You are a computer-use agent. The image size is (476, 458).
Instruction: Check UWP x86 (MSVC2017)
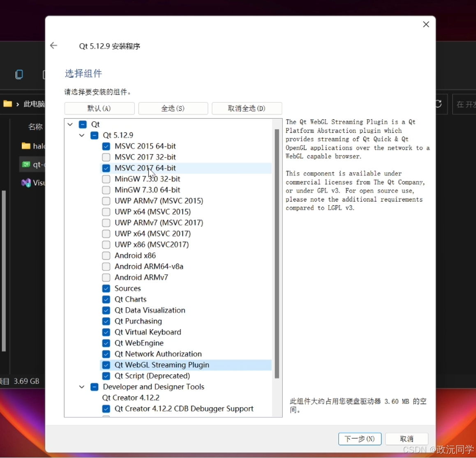click(x=106, y=245)
